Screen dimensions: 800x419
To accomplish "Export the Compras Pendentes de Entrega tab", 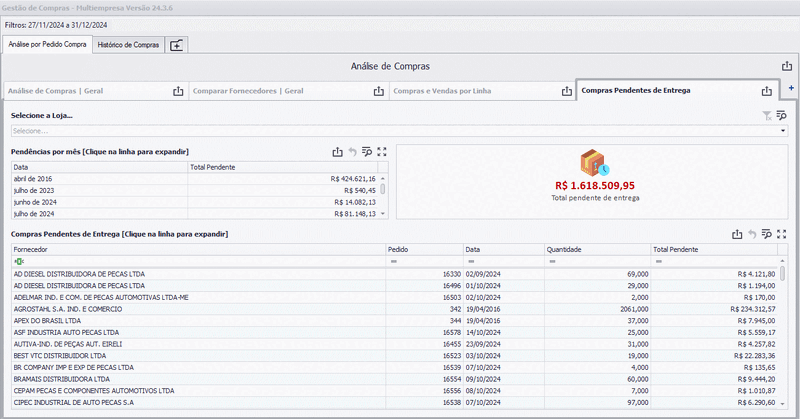I will click(x=767, y=91).
